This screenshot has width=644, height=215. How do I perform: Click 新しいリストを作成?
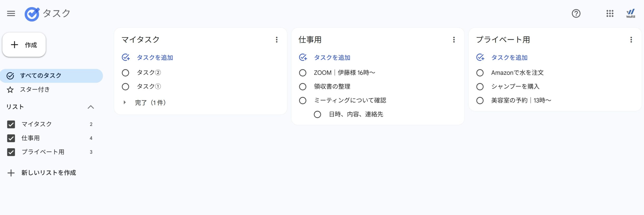(48, 173)
